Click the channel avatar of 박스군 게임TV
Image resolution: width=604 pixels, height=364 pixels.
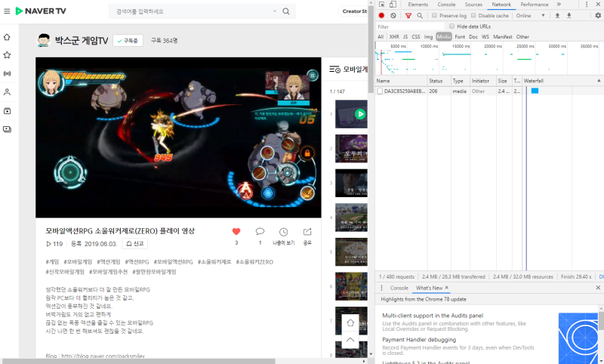click(x=44, y=40)
